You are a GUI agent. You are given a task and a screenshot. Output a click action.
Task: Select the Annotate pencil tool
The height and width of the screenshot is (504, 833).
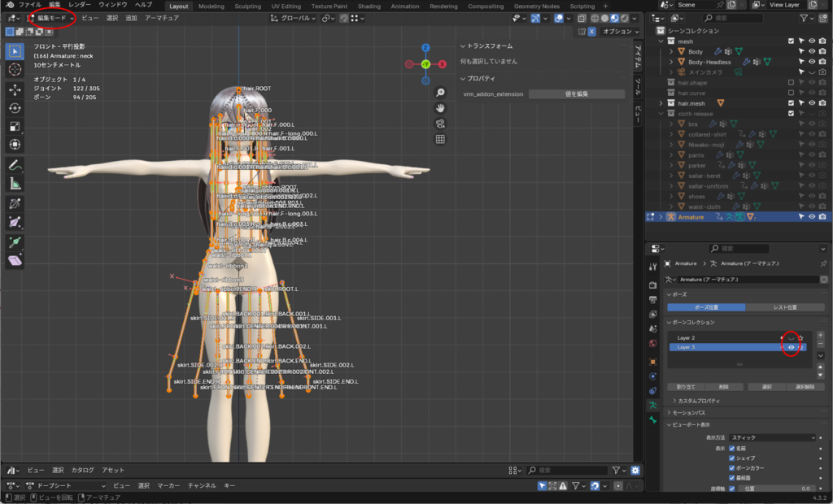coord(15,165)
